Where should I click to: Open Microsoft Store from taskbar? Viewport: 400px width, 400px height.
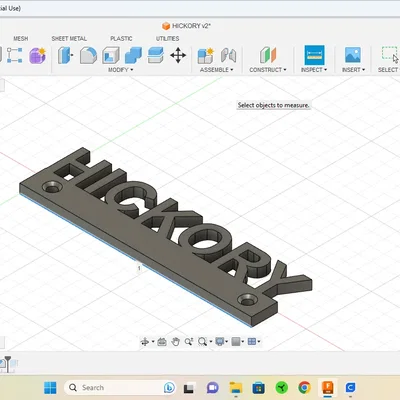tap(259, 388)
